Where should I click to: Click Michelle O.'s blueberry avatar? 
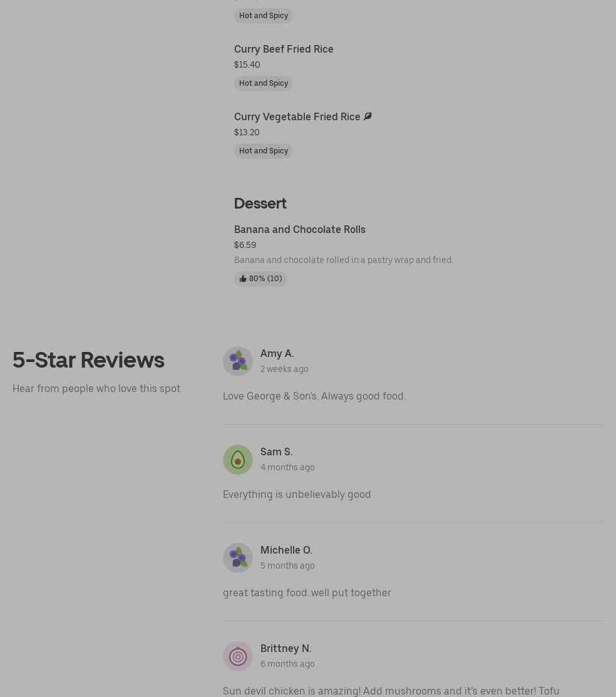tap(238, 558)
